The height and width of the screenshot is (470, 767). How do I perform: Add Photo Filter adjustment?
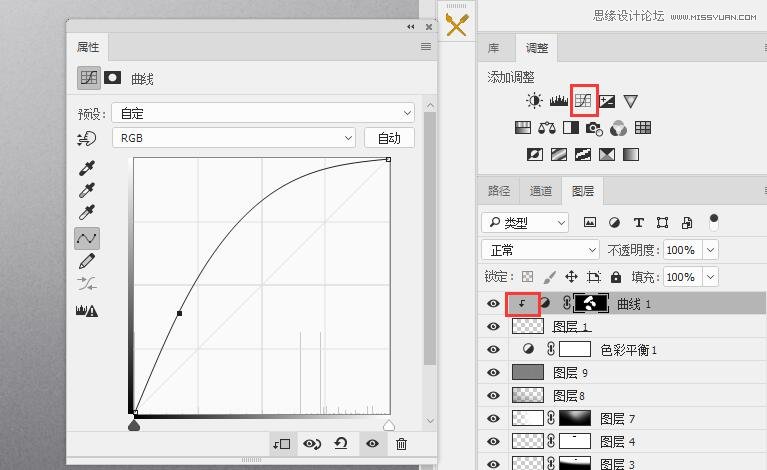click(x=594, y=129)
